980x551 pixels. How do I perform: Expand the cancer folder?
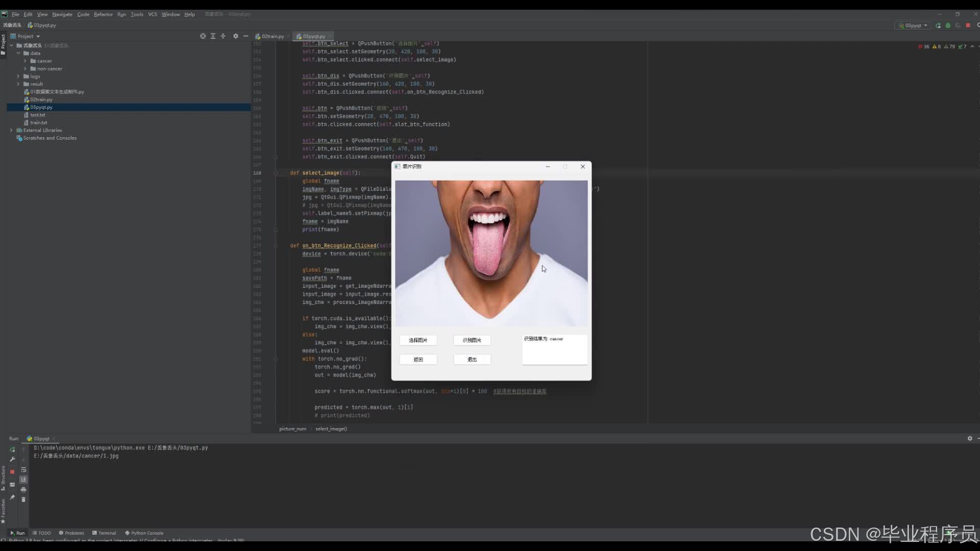(25, 61)
